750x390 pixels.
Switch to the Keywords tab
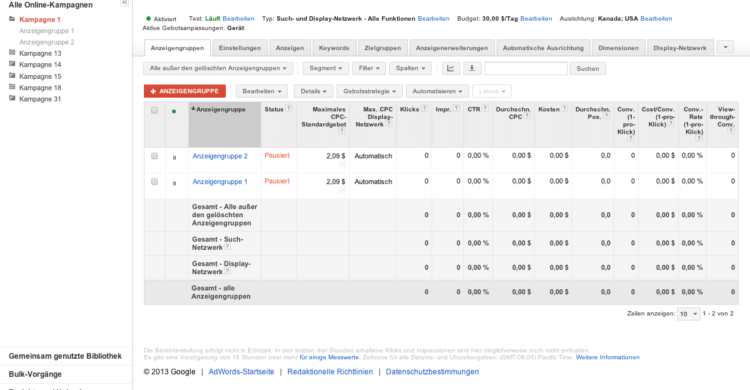334,48
